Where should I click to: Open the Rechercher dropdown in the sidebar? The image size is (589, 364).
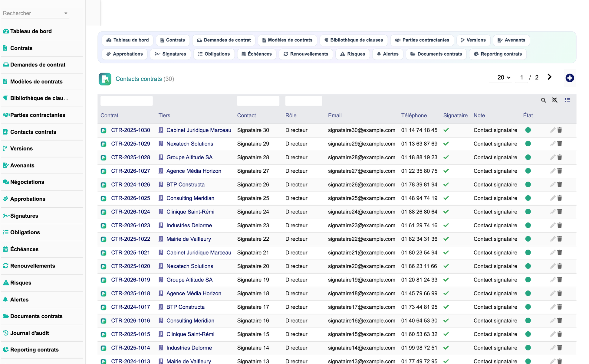click(35, 13)
